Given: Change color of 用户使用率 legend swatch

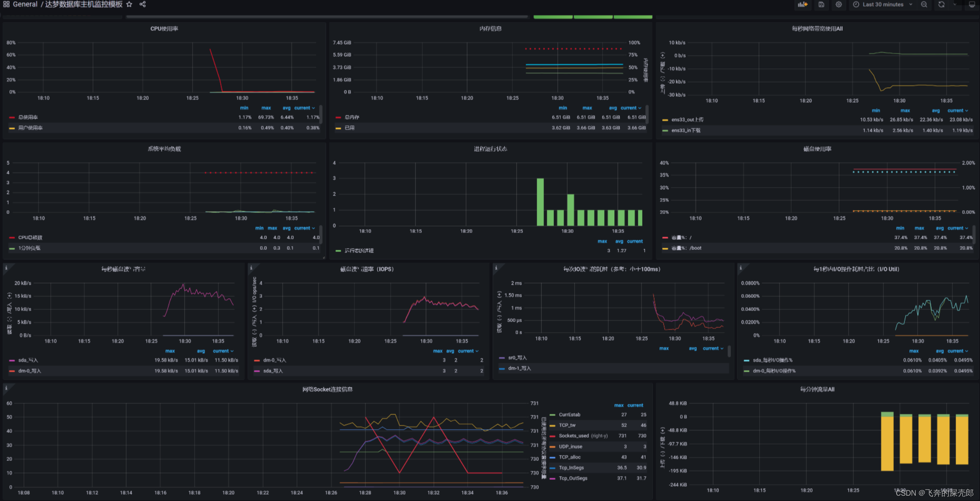Looking at the screenshot, I should click(12, 128).
